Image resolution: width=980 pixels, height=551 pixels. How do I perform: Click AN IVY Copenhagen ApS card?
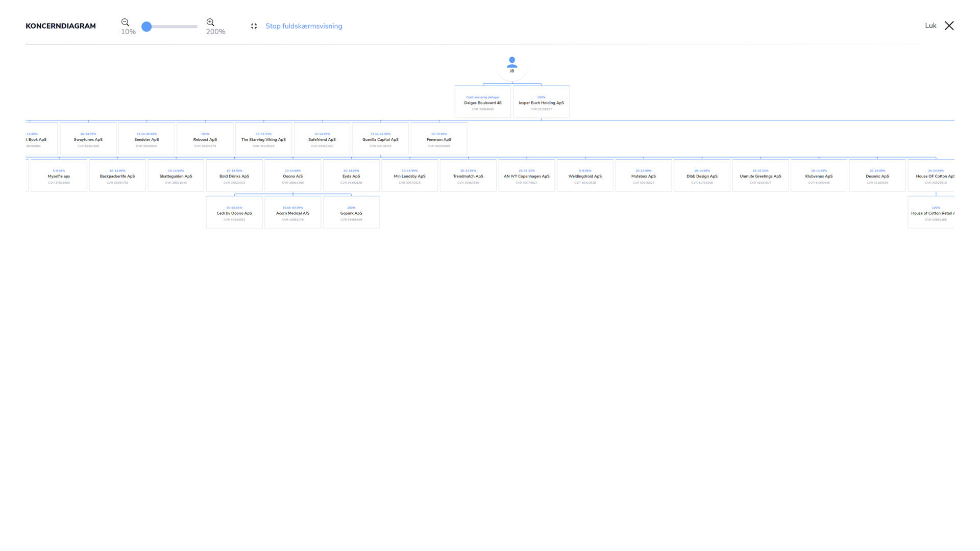coord(527,176)
